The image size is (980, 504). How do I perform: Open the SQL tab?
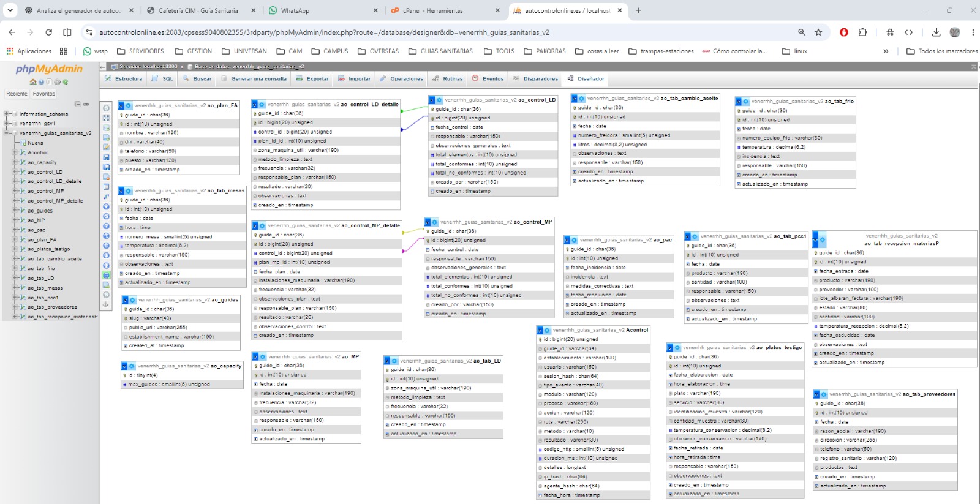[x=162, y=78]
